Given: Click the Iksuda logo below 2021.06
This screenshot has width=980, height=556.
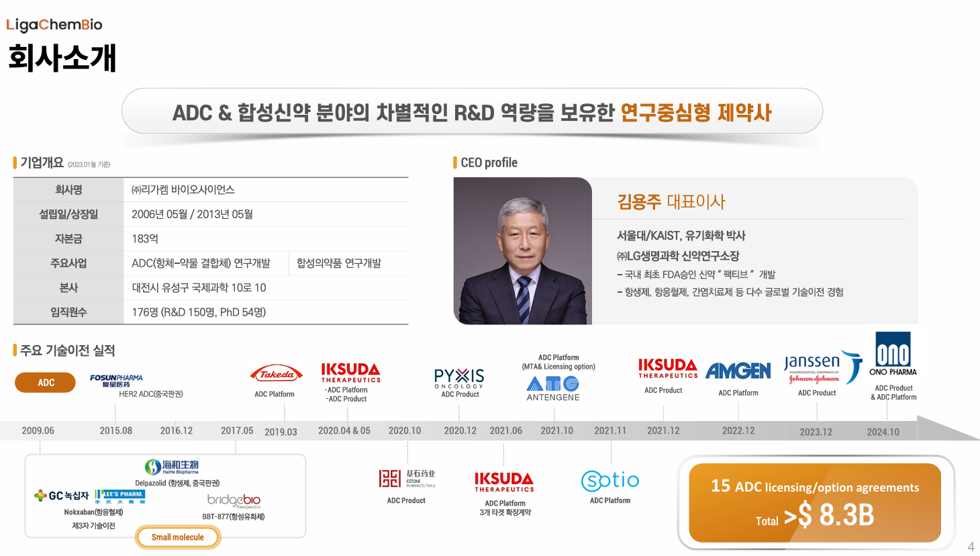Looking at the screenshot, I should point(504,481).
